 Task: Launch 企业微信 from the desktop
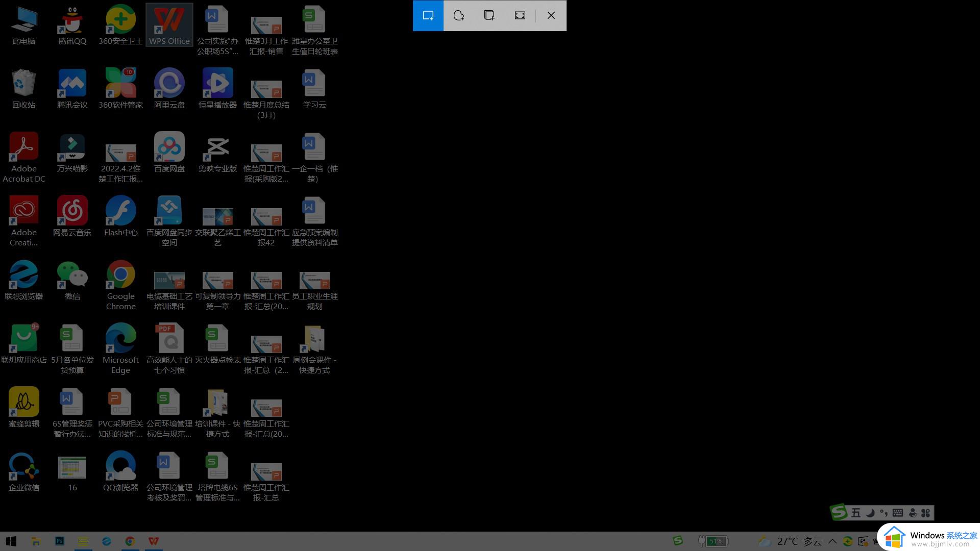tap(24, 471)
